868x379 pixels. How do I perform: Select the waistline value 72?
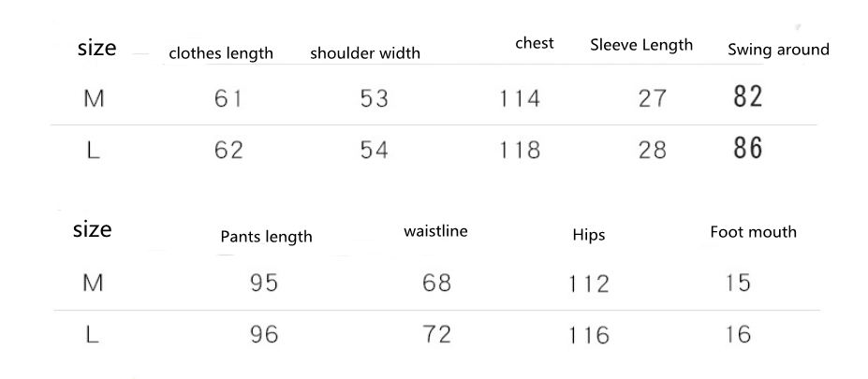pyautogui.click(x=436, y=333)
